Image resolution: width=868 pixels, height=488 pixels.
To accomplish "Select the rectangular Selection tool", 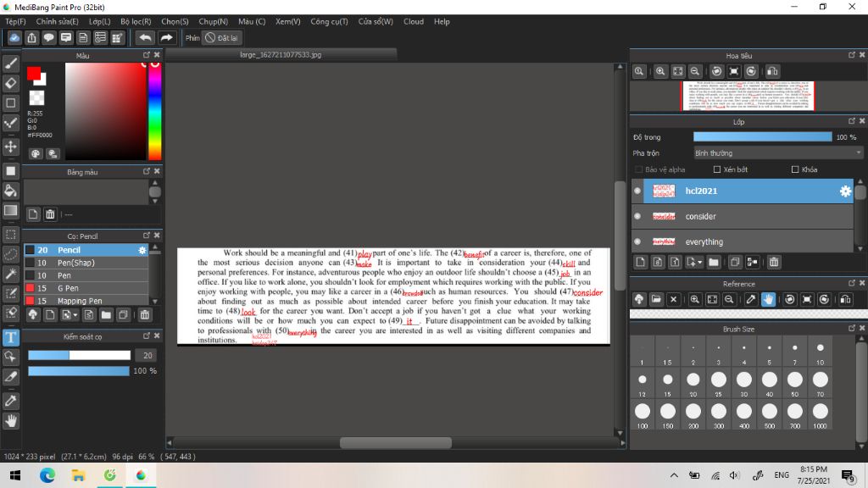I will tap(10, 235).
